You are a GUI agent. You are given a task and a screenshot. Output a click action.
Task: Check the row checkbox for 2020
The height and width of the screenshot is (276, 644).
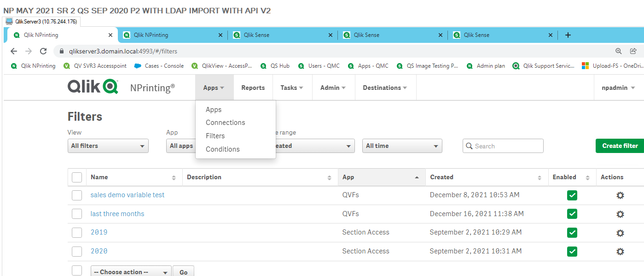click(x=77, y=252)
